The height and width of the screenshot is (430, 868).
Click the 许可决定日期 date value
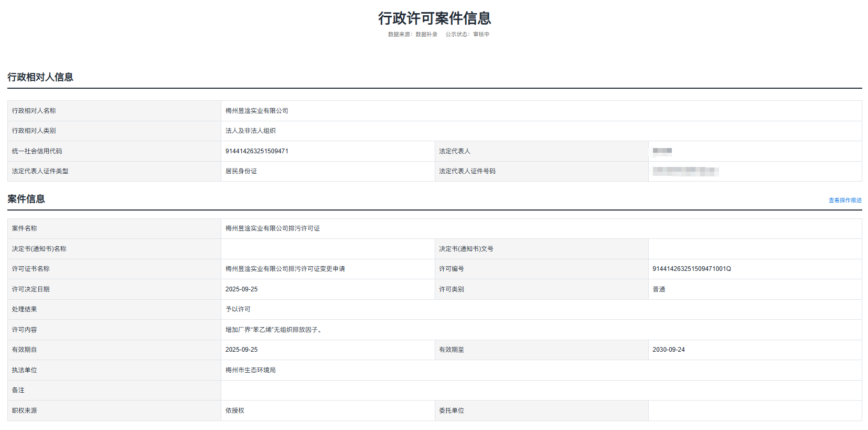pyautogui.click(x=241, y=289)
